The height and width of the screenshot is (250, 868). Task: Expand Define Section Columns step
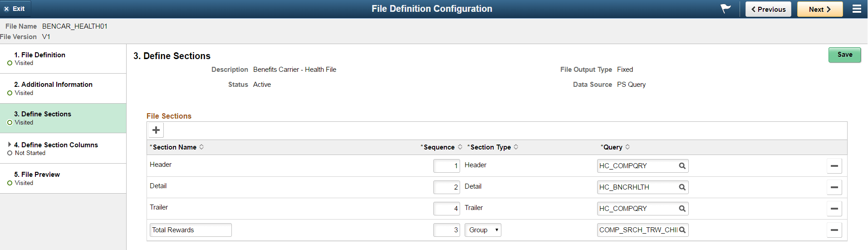[x=10, y=145]
